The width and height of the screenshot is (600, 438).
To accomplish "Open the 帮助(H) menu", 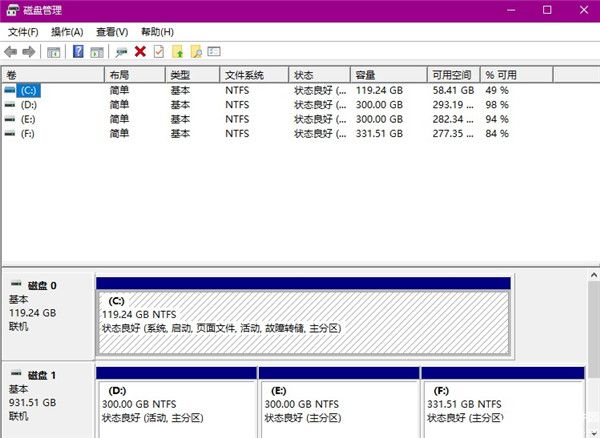I will 157,32.
